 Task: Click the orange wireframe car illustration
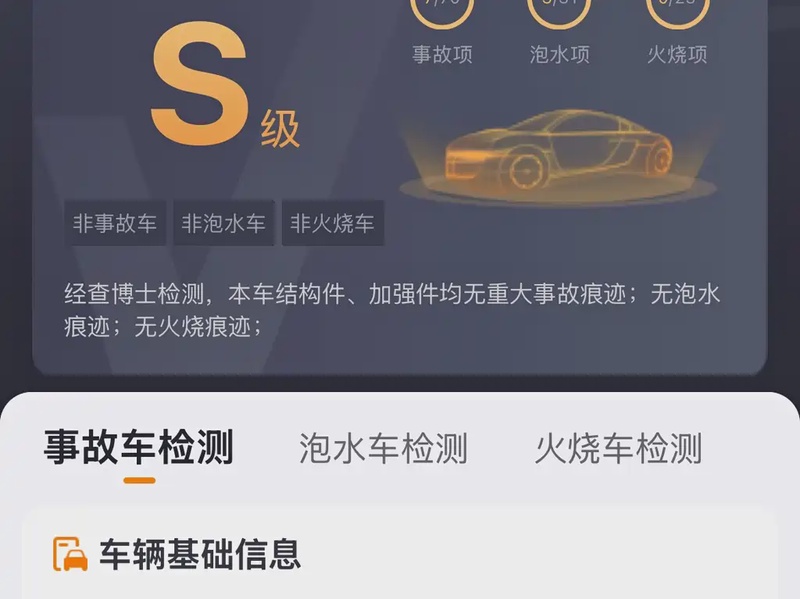[559, 153]
